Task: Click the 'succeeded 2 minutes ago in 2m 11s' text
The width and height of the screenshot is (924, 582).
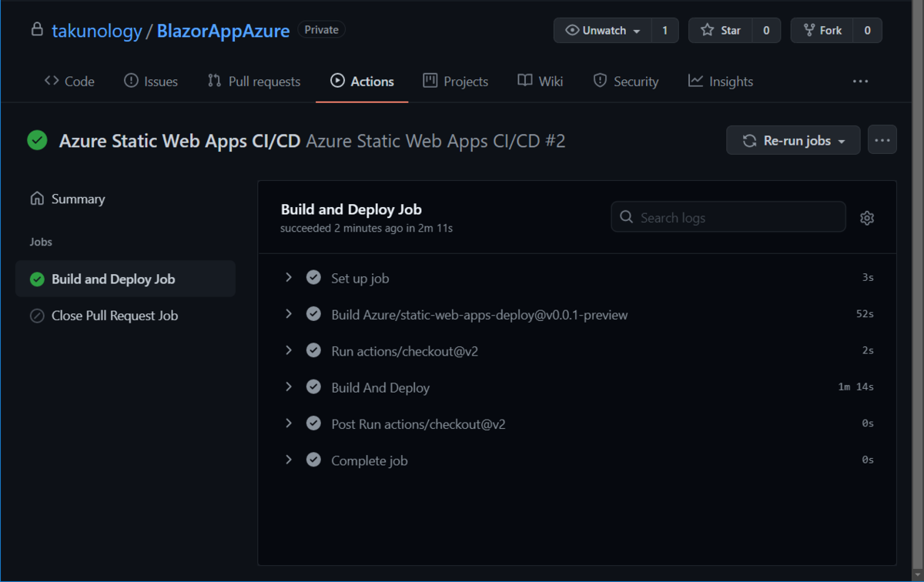Action: click(x=367, y=228)
